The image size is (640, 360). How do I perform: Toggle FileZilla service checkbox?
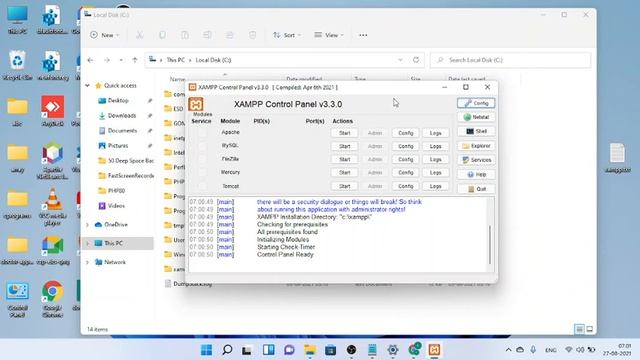pyautogui.click(x=202, y=159)
